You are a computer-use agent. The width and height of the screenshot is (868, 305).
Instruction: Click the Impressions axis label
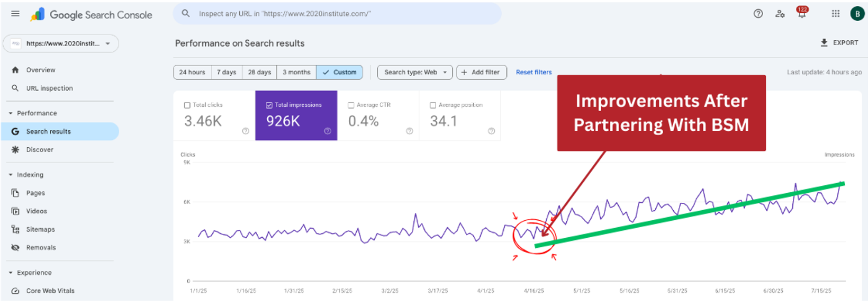839,155
